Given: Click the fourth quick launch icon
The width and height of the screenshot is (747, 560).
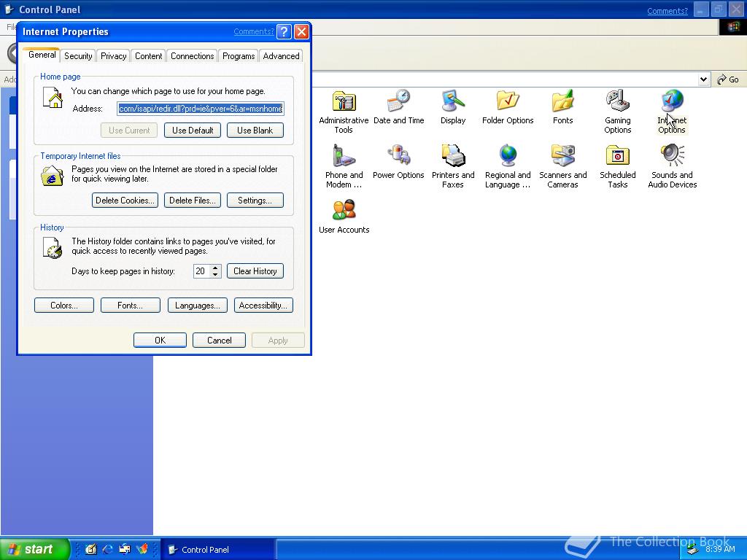Looking at the screenshot, I should (x=142, y=549).
